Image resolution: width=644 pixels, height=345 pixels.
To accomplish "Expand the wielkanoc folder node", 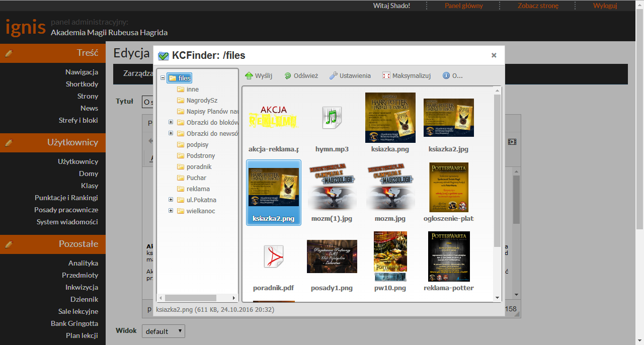I will [x=171, y=211].
